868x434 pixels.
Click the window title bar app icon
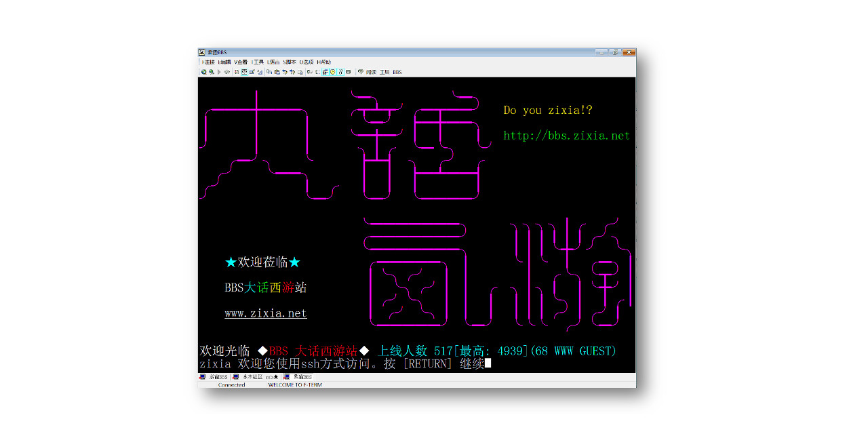[202, 52]
